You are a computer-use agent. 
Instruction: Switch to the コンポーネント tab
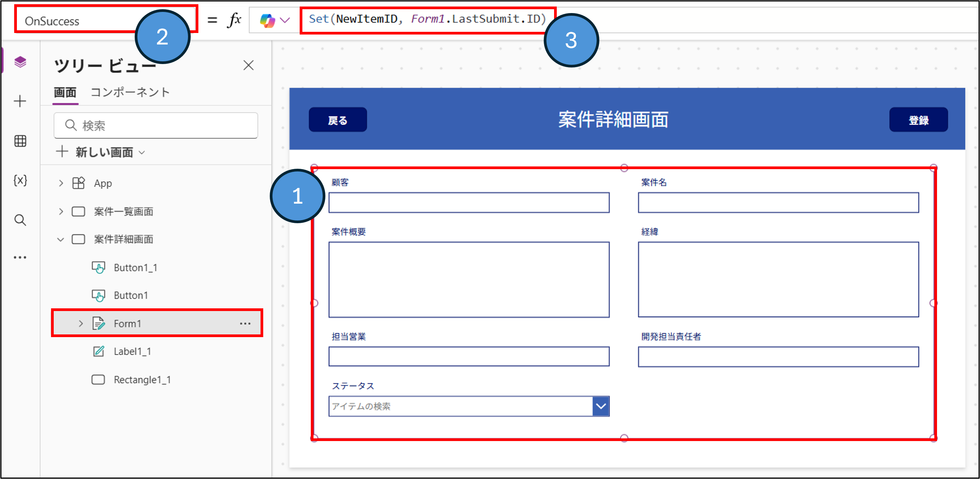coord(130,92)
